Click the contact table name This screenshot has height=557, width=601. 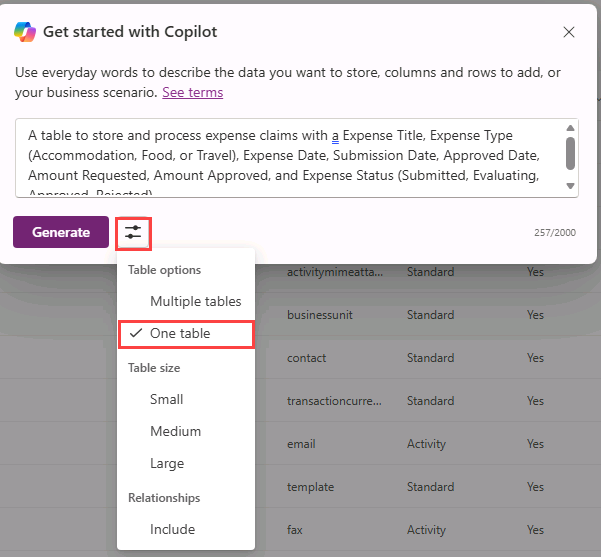click(306, 358)
